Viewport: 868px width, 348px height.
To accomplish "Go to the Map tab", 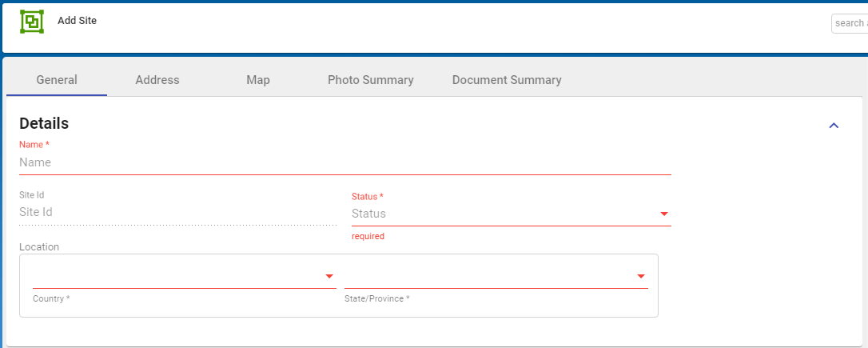I will (258, 80).
